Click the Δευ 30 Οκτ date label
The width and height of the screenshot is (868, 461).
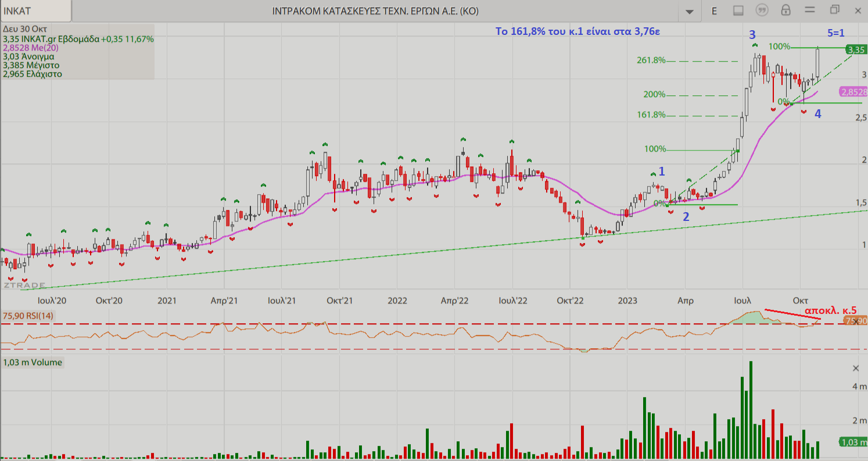[x=25, y=28]
